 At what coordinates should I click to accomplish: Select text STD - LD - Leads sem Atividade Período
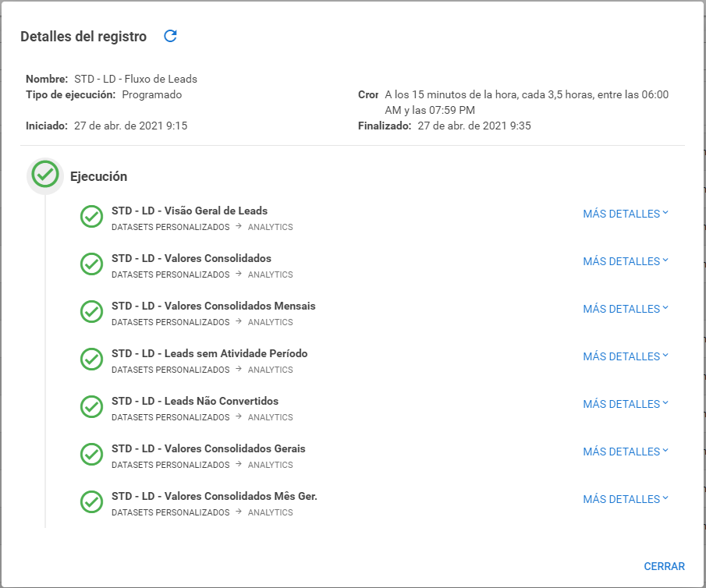click(209, 353)
